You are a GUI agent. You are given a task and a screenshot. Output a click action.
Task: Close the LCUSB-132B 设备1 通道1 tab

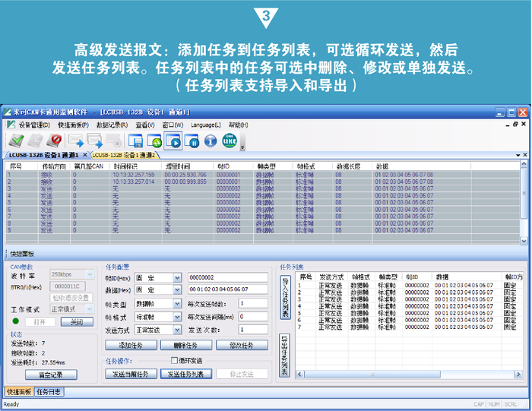point(85,155)
